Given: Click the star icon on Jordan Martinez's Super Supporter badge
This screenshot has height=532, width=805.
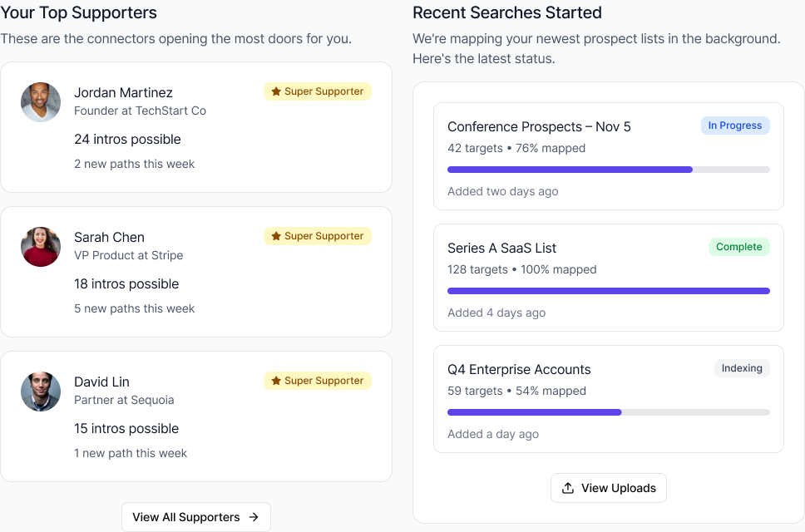Looking at the screenshot, I should pyautogui.click(x=275, y=91).
